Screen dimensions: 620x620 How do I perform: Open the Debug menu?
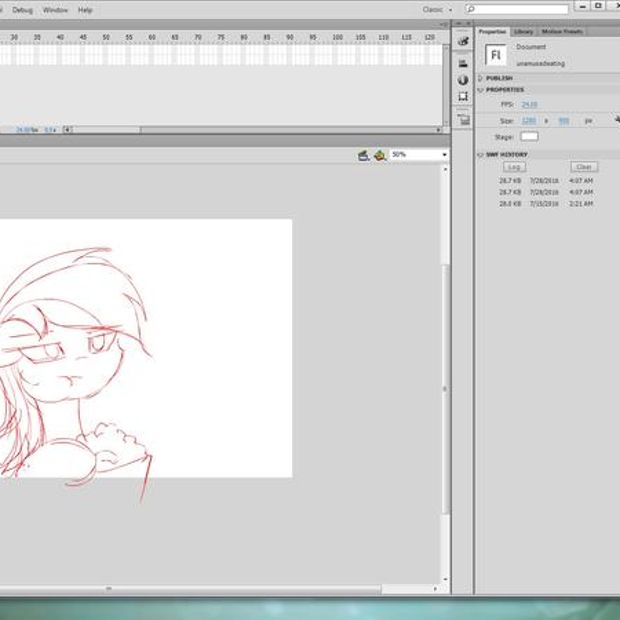pyautogui.click(x=22, y=9)
